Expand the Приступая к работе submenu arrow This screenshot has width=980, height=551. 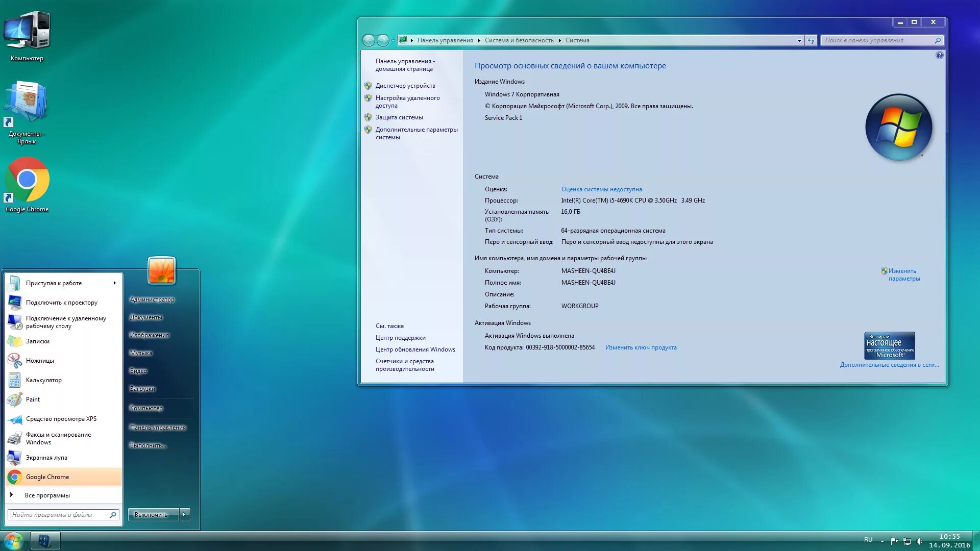[x=115, y=283]
